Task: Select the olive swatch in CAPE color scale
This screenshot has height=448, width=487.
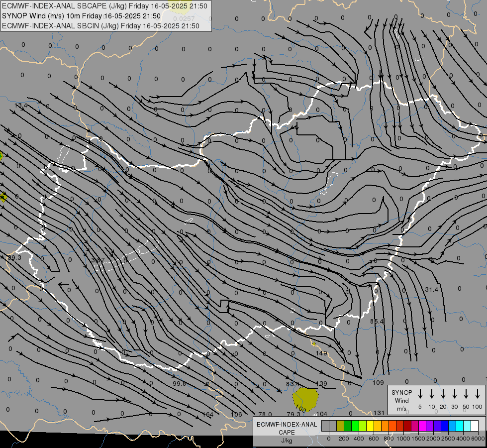Action: click(x=340, y=426)
